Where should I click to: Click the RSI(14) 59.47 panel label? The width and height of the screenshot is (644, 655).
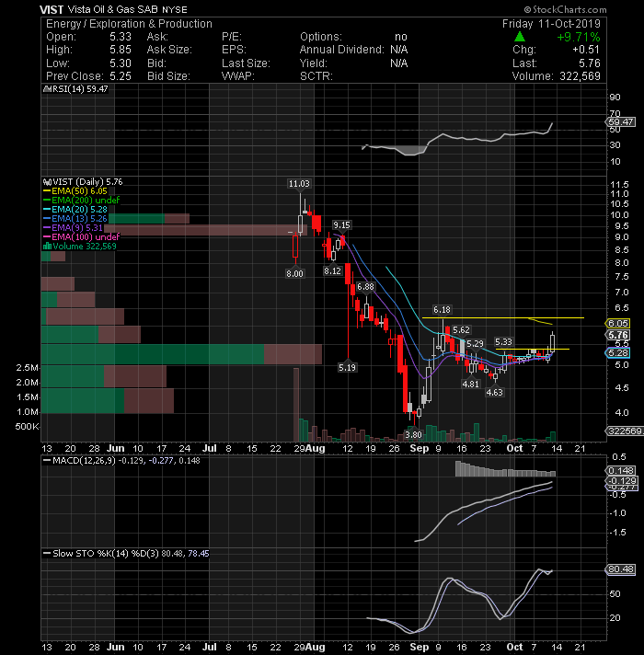coord(80,89)
